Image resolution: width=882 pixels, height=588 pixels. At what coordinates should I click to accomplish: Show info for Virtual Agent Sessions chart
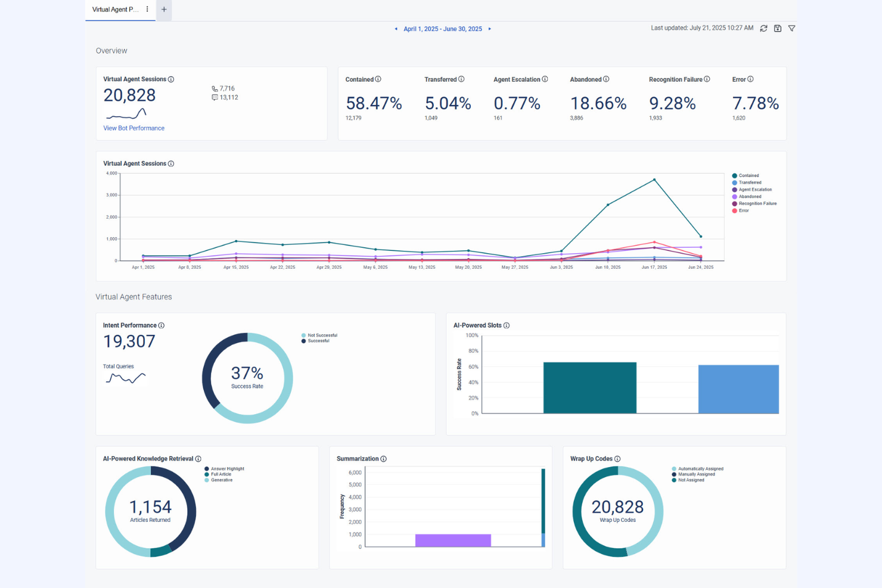click(x=171, y=164)
